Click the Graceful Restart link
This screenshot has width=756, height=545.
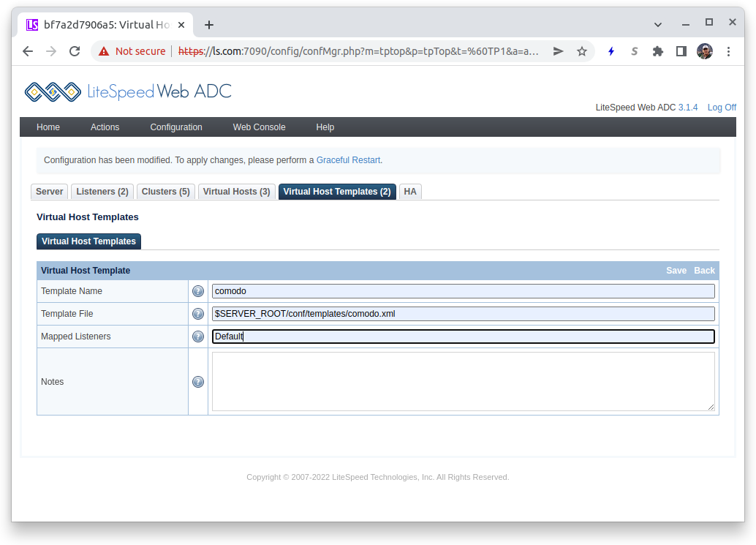(x=348, y=160)
